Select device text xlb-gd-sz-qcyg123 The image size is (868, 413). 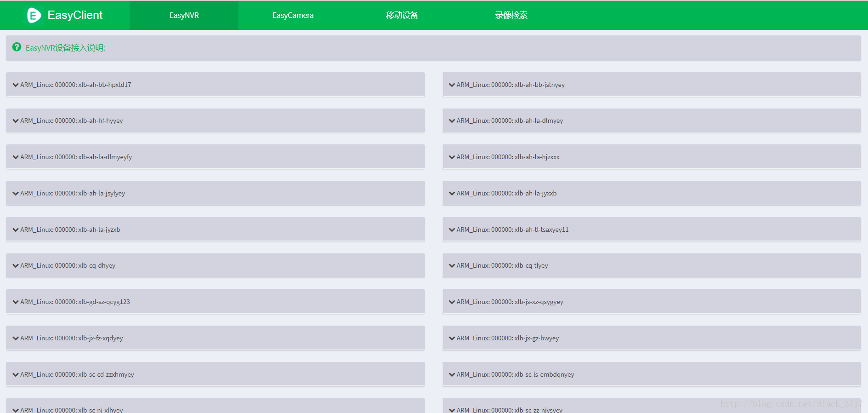[x=104, y=302]
